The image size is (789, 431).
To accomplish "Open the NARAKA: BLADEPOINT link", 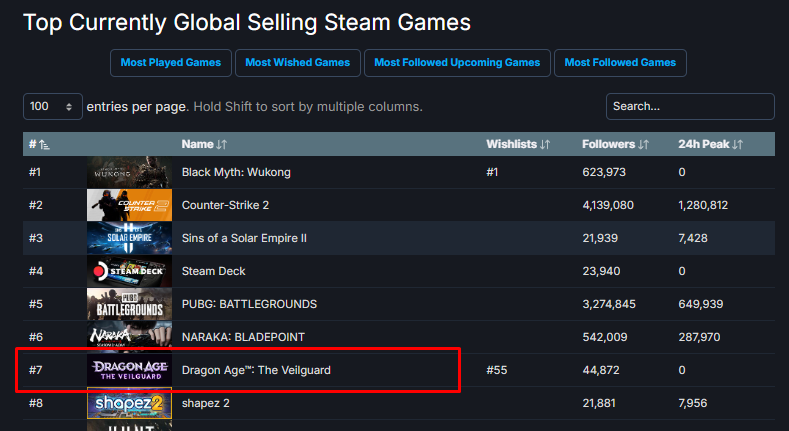I will click(x=243, y=337).
